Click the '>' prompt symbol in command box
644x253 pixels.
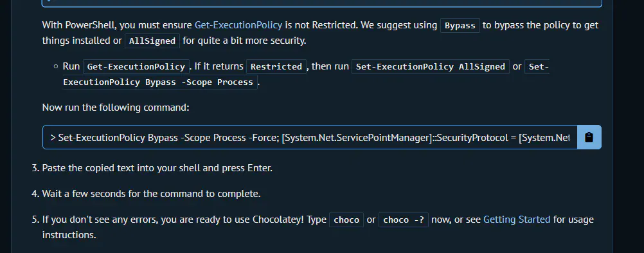53,137
